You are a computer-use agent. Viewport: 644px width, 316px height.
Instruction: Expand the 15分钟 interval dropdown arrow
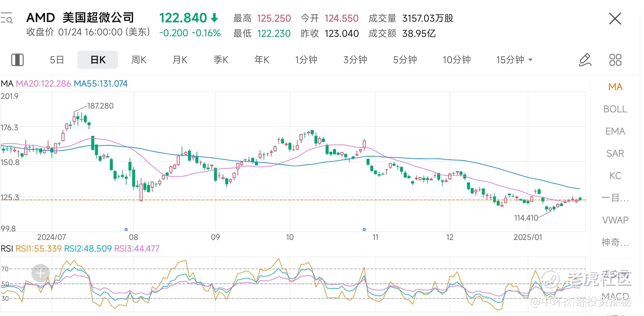[530, 60]
